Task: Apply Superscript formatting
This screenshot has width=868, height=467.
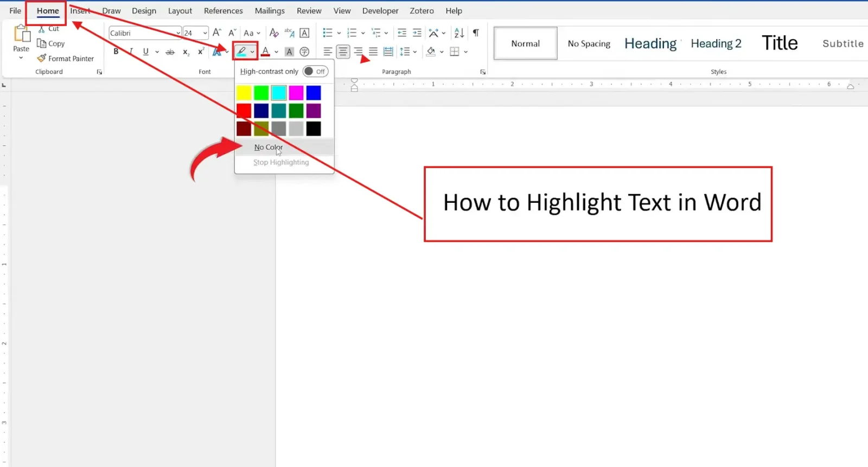Action: click(201, 52)
